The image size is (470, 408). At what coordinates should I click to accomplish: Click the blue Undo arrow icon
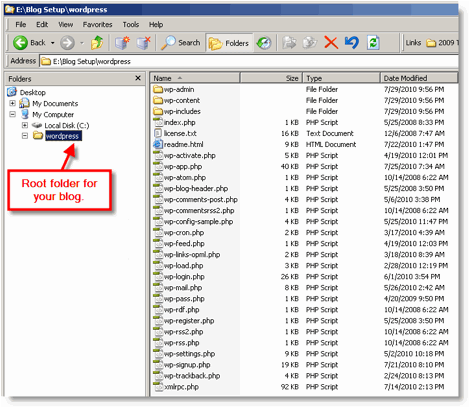tap(352, 43)
